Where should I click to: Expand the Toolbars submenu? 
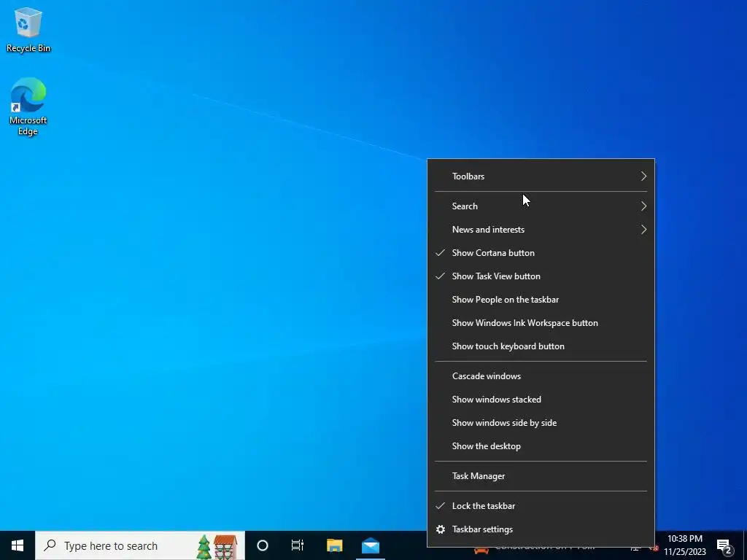coord(541,176)
